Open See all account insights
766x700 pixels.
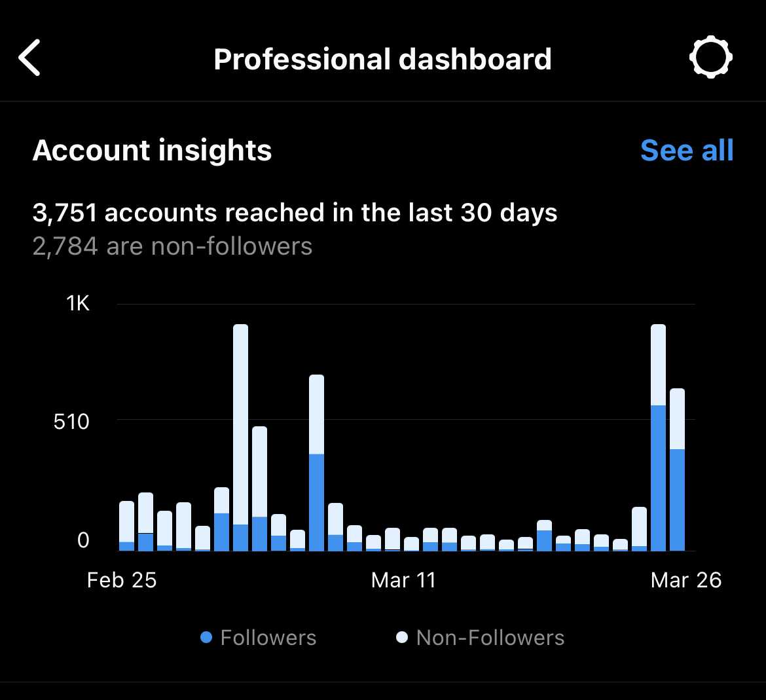click(x=686, y=151)
